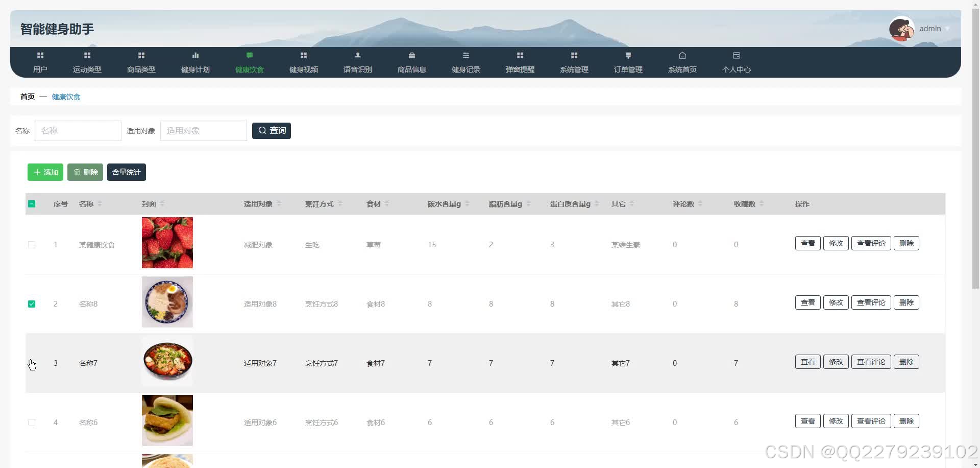
Task: Click the 系统首页 home icon
Action: (x=682, y=55)
